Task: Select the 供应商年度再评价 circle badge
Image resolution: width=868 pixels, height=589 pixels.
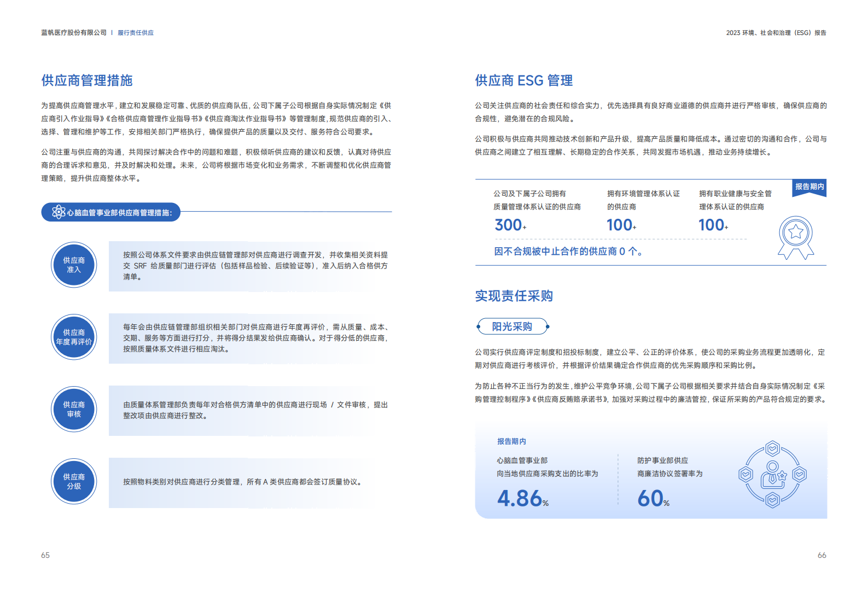Action: coord(74,337)
